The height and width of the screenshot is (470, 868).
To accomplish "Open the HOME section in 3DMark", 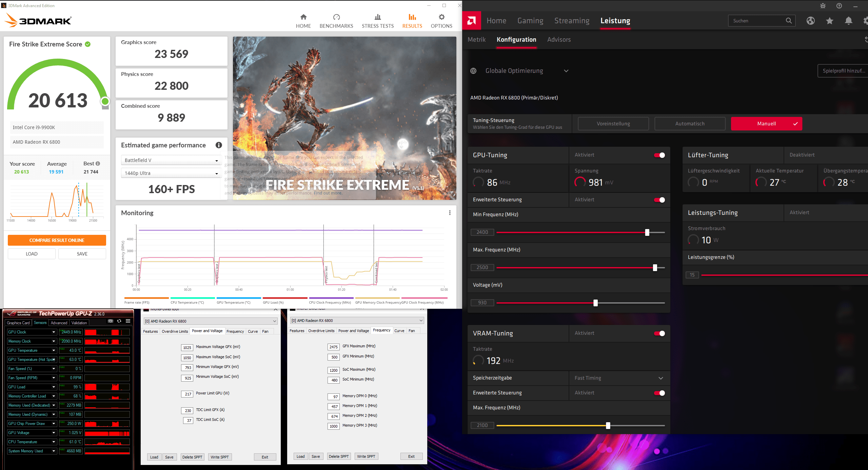I will click(x=303, y=21).
